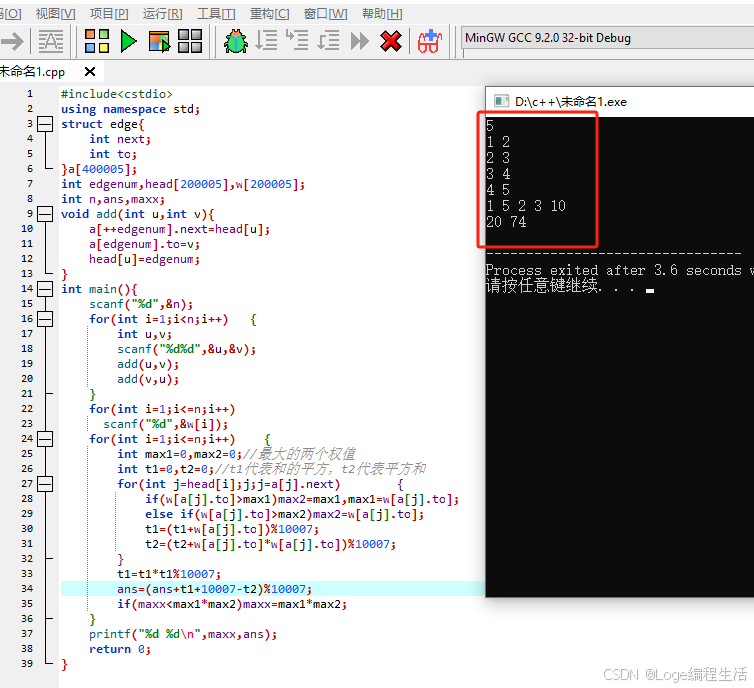Click the 'int n,ans,maxx;' line
The height and width of the screenshot is (688, 754).
(113, 199)
